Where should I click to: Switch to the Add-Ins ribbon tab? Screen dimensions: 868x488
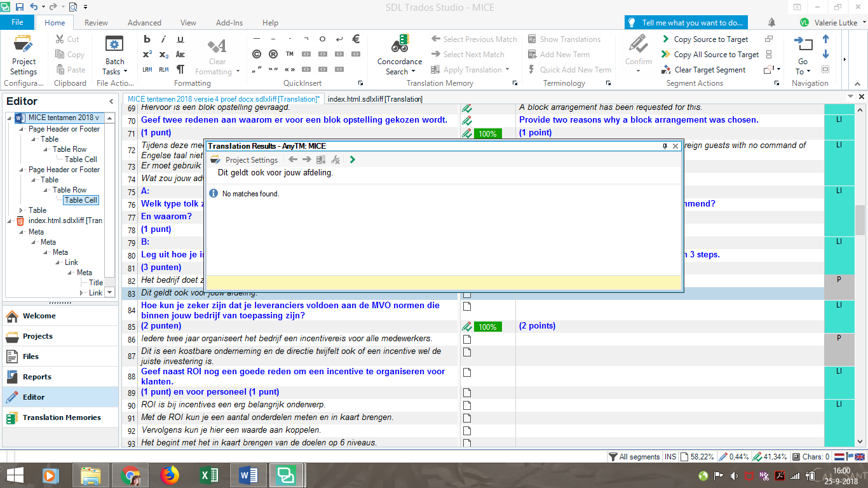click(229, 23)
